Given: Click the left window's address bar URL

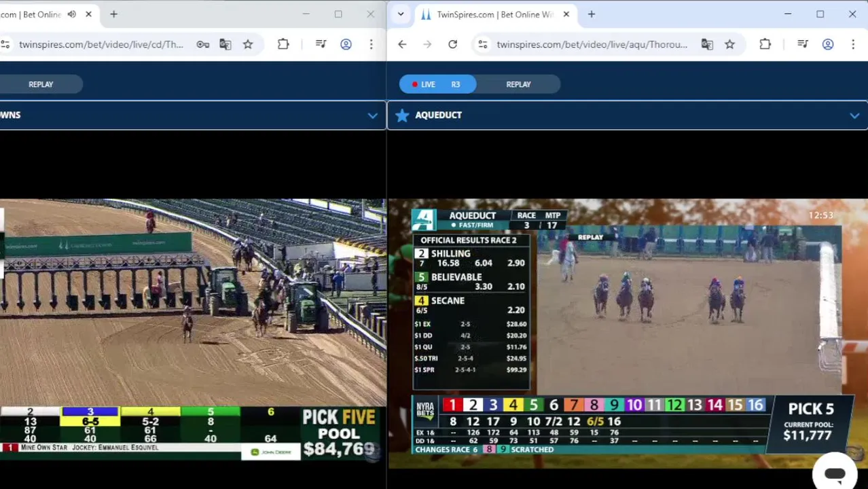Looking at the screenshot, I should coord(101,44).
